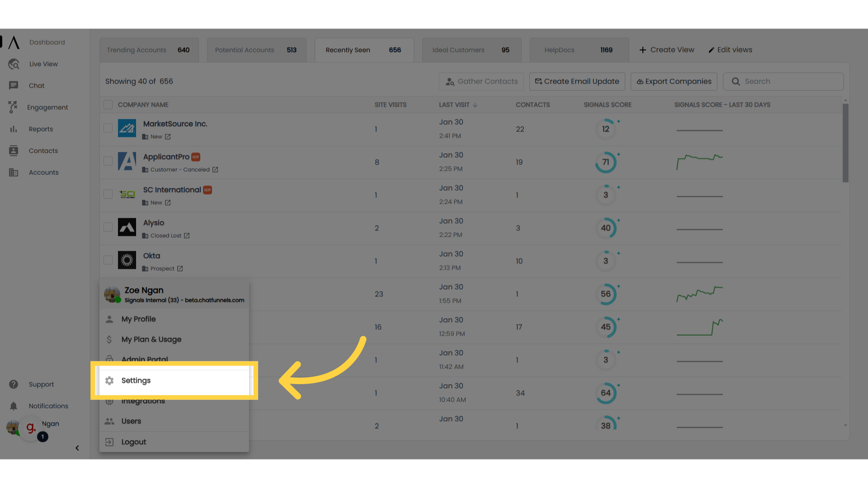Image resolution: width=868 pixels, height=488 pixels.
Task: Click the Dashboard icon in sidebar
Action: click(x=14, y=42)
